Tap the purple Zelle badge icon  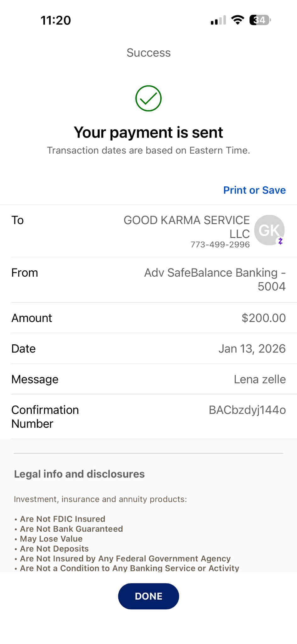point(280,241)
